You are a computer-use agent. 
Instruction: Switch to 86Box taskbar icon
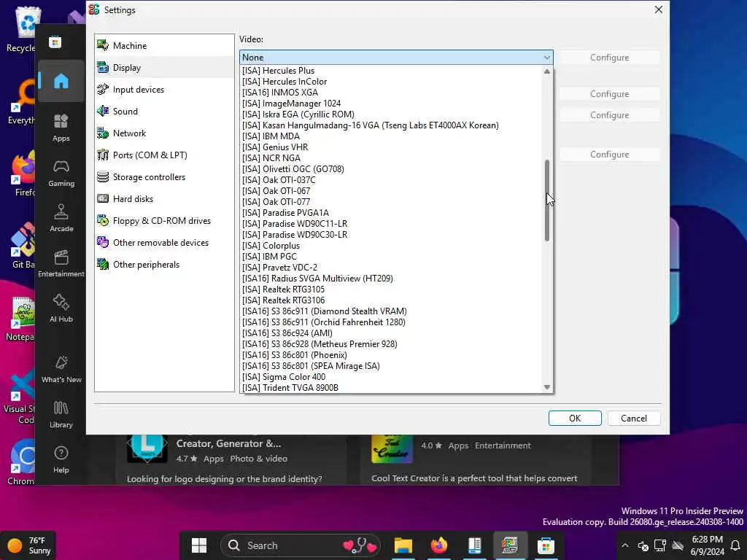510,545
